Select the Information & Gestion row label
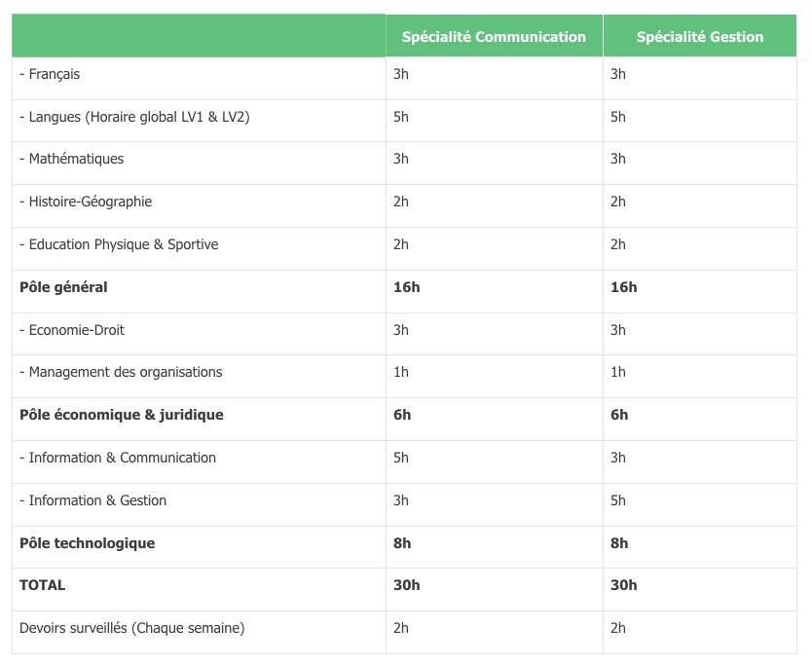 (93, 500)
